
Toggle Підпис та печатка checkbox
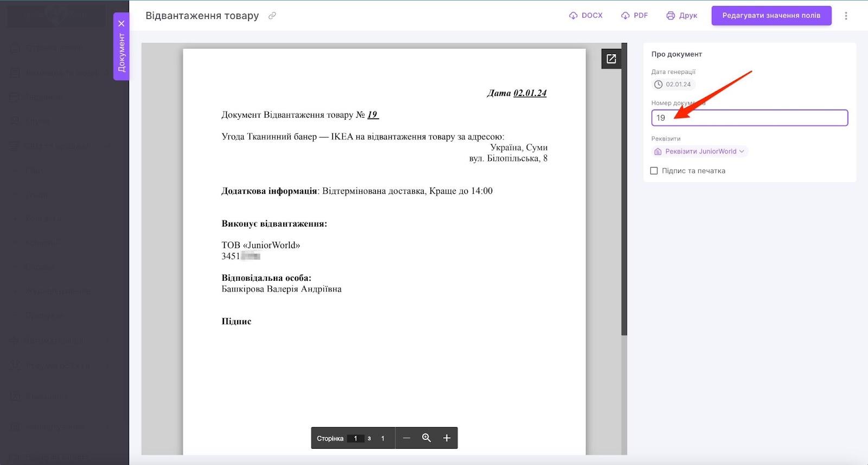(x=654, y=171)
